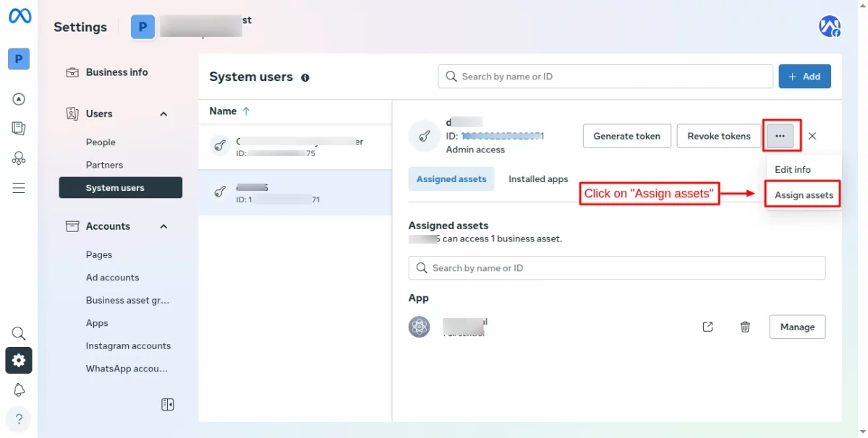
Task: Open the search icon in the left rail
Action: pyautogui.click(x=18, y=333)
